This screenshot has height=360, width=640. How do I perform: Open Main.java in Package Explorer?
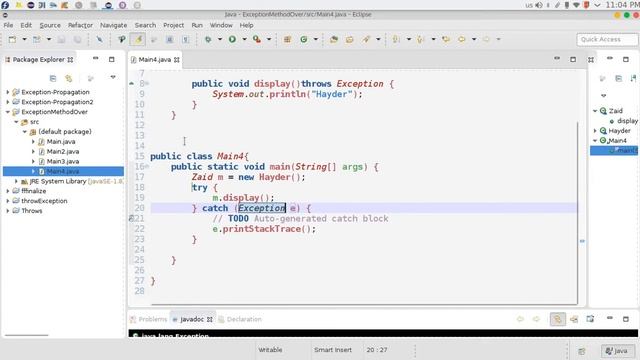[60, 142]
